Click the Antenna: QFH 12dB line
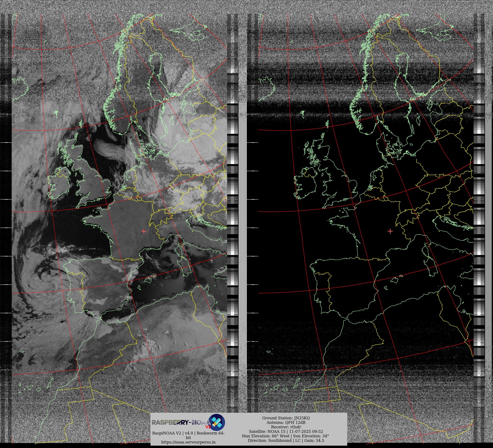 [x=286, y=422]
